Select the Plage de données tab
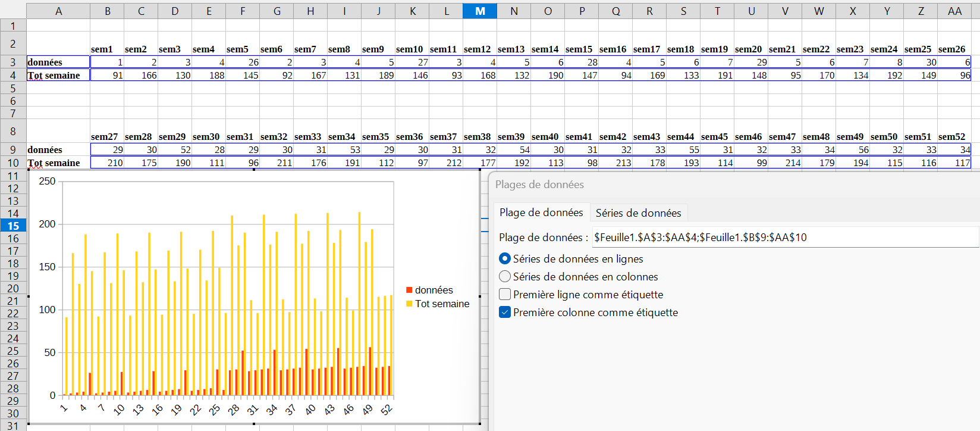 point(541,213)
